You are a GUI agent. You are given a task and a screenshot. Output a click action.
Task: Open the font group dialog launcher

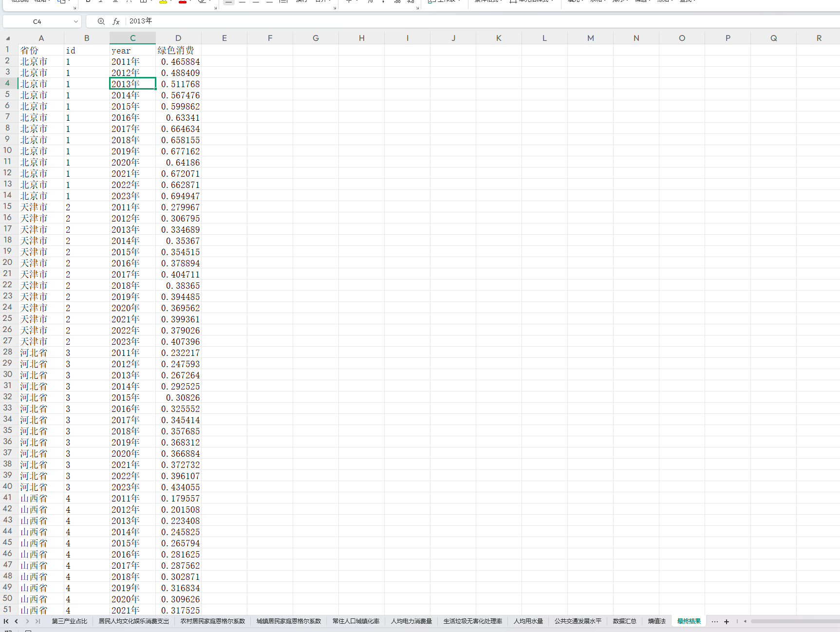click(x=215, y=8)
